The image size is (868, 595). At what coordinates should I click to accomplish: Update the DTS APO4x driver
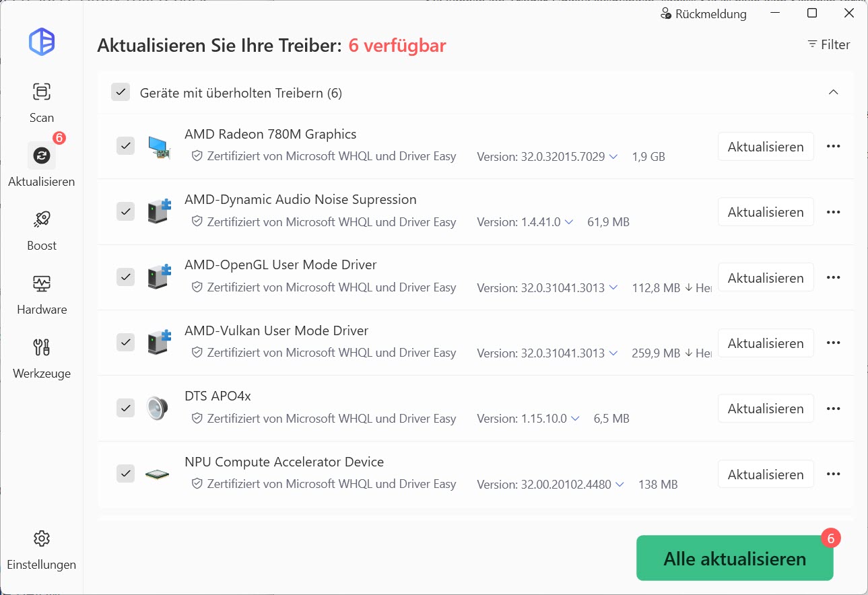tap(766, 409)
